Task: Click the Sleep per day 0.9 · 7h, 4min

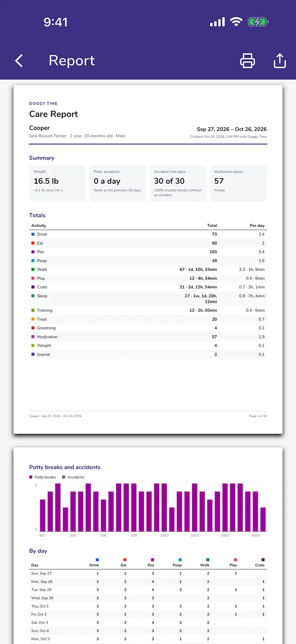Action: point(252,296)
